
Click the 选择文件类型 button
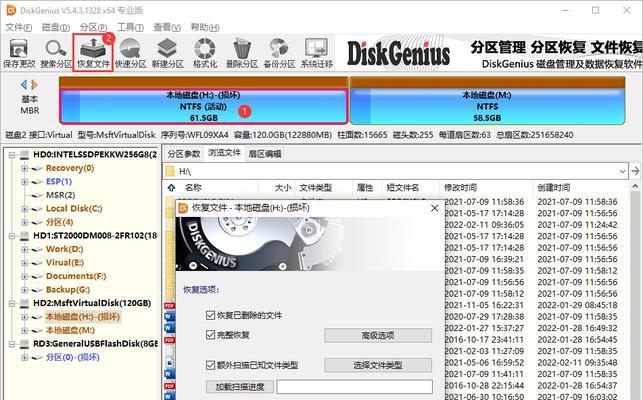378,365
